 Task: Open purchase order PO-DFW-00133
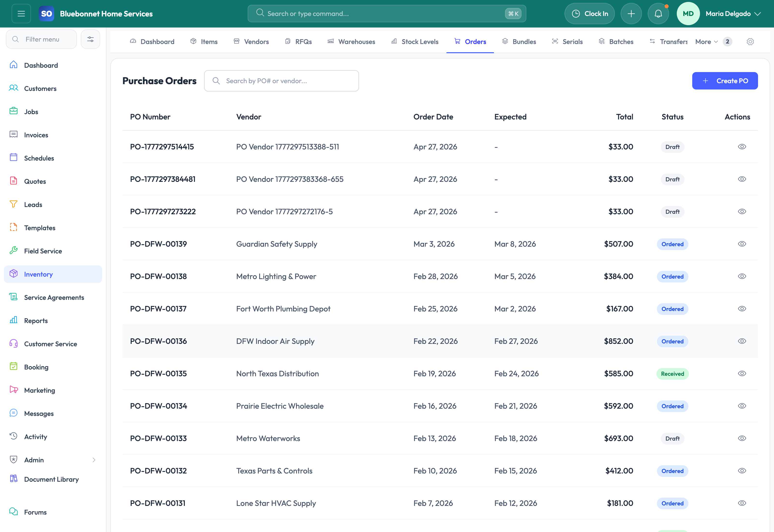point(158,438)
